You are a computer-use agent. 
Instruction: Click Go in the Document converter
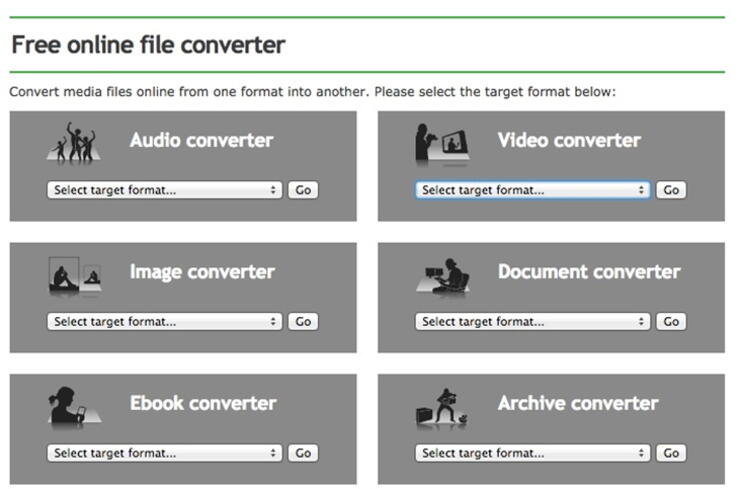[671, 322]
